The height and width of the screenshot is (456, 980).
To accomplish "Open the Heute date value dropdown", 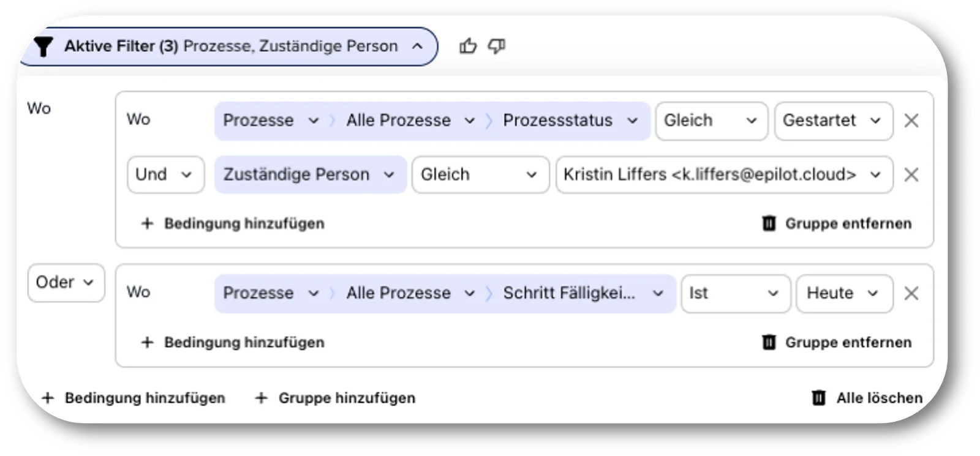I will 844,293.
